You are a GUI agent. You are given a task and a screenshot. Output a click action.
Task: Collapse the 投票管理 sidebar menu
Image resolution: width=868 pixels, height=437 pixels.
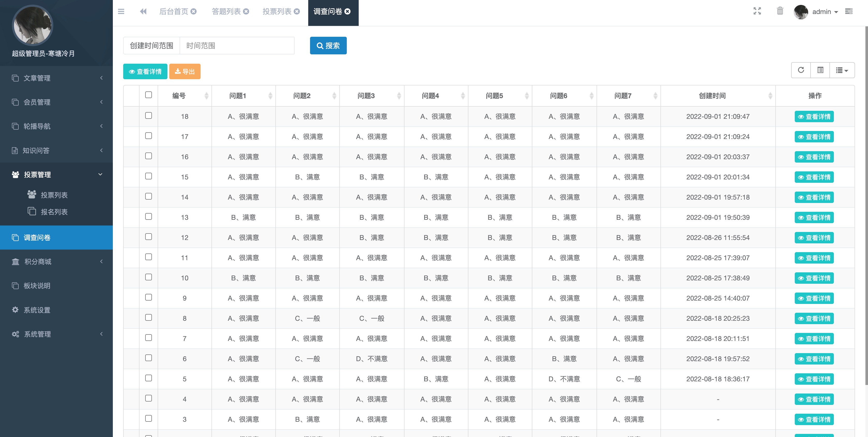56,175
